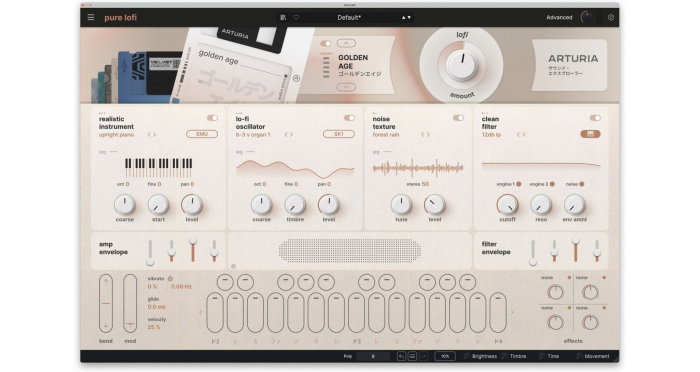Toggle the clean filter on/off

pos(595,118)
